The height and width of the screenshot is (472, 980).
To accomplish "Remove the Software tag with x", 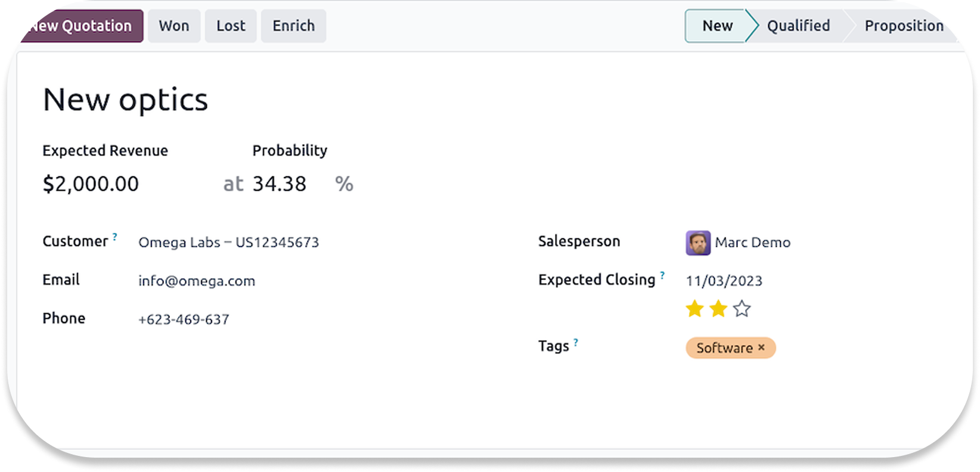I will (761, 347).
